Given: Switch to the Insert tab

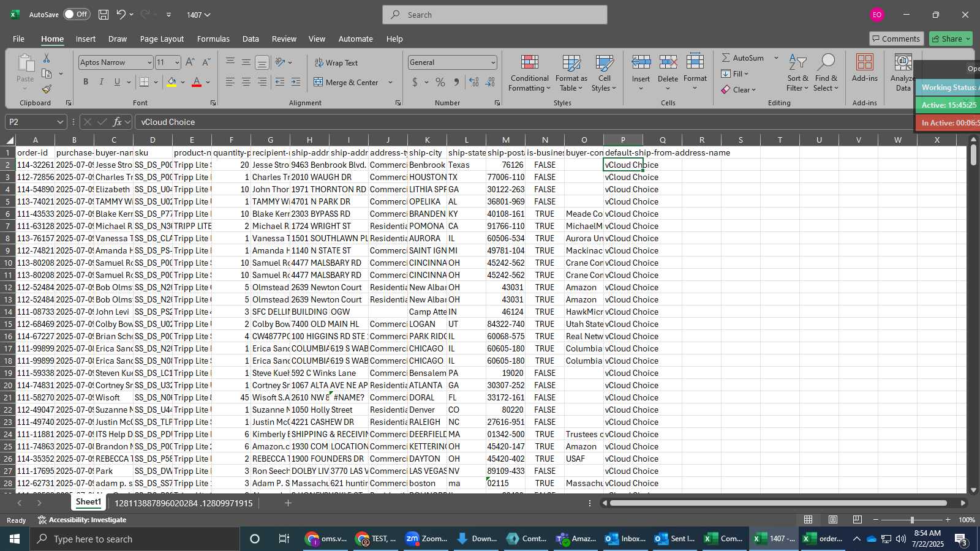Looking at the screenshot, I should tap(85, 39).
